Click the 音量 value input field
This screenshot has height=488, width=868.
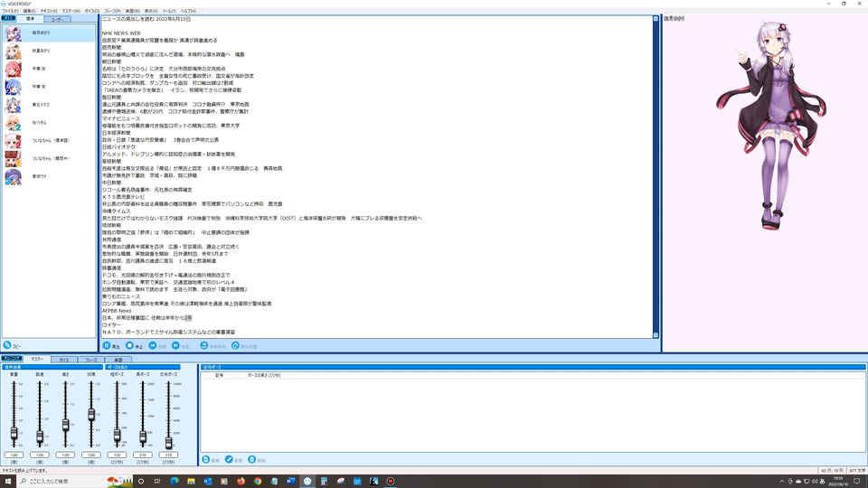[x=14, y=455]
